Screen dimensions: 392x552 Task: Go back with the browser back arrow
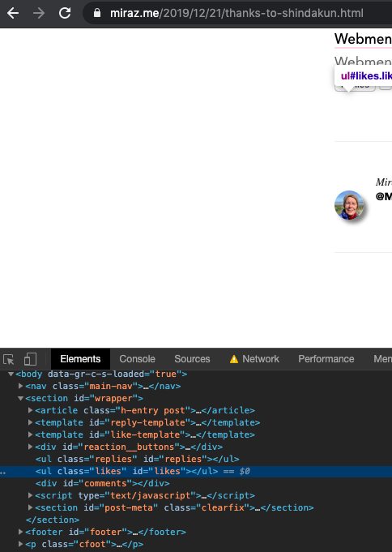[x=13, y=14]
